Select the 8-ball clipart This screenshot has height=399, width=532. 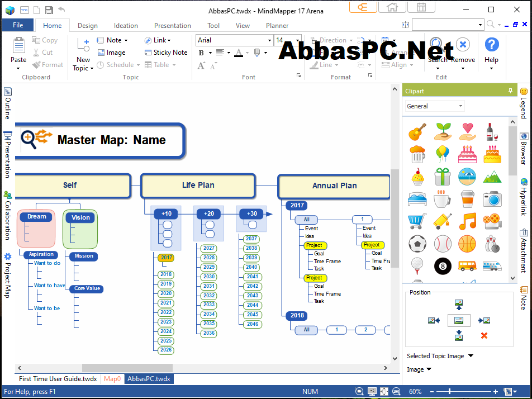(443, 266)
